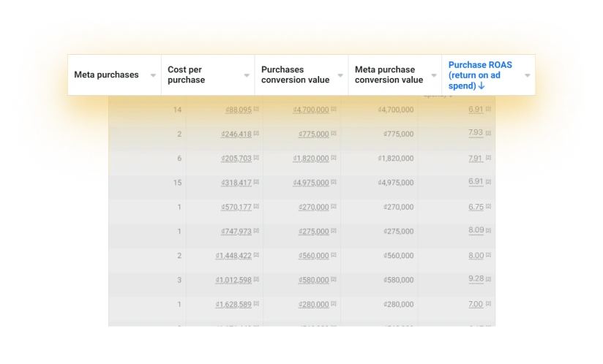Open Meta purchase conversion value column dropdown

[x=434, y=75]
